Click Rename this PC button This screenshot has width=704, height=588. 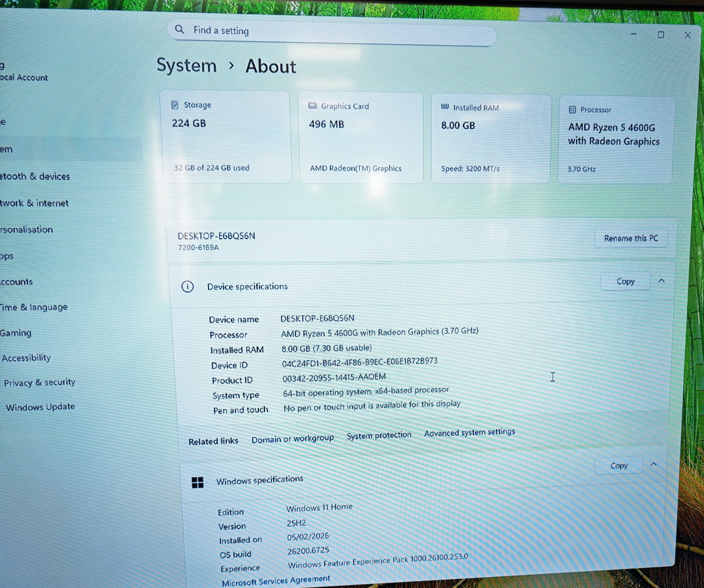coord(631,238)
